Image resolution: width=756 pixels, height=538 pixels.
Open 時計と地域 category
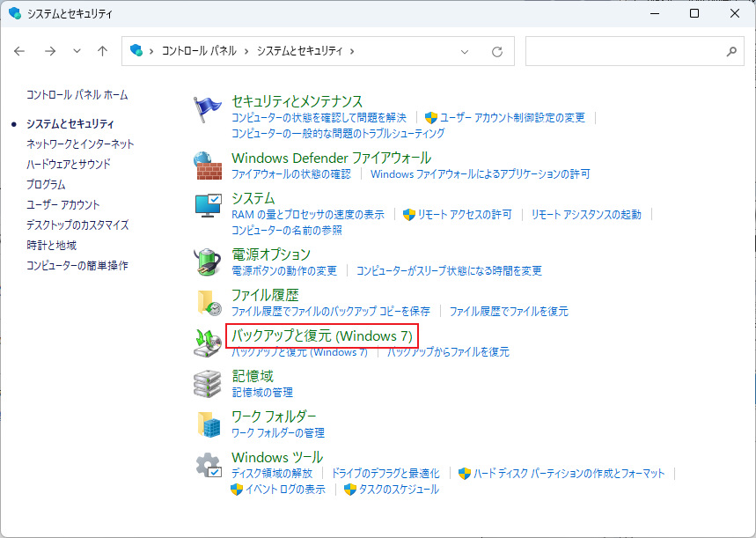(52, 245)
